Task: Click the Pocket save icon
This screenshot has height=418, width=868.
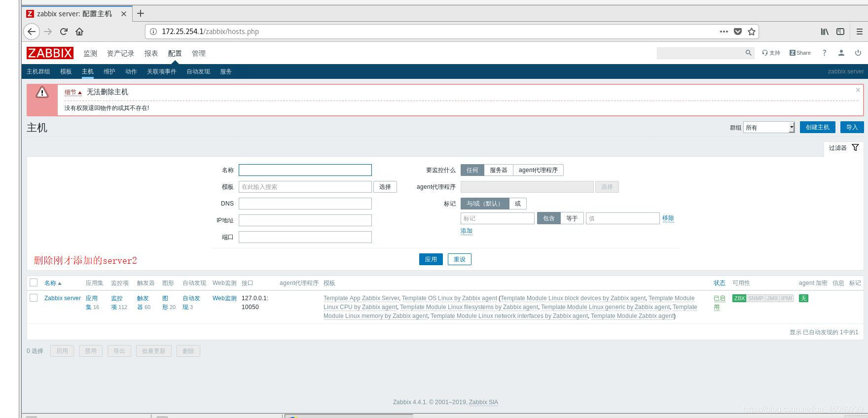Action: [738, 32]
